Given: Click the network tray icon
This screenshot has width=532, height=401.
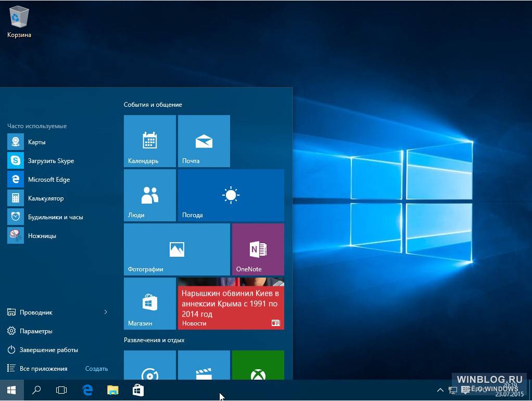Looking at the screenshot, I should (452, 390).
